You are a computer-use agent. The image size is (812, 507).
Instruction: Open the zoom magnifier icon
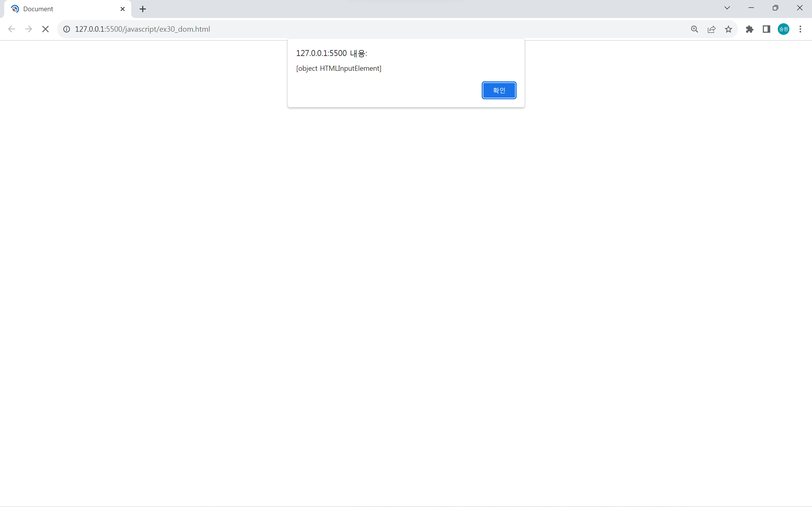tap(694, 29)
